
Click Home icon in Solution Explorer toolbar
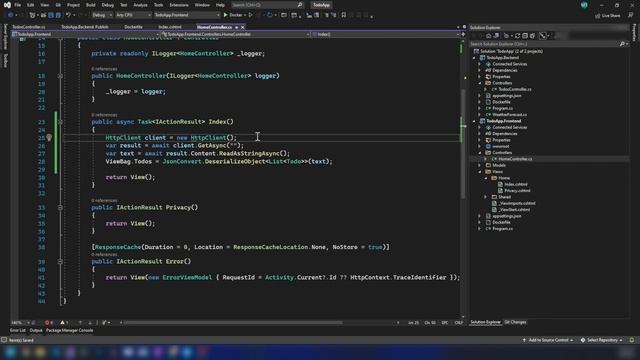[x=488, y=36]
